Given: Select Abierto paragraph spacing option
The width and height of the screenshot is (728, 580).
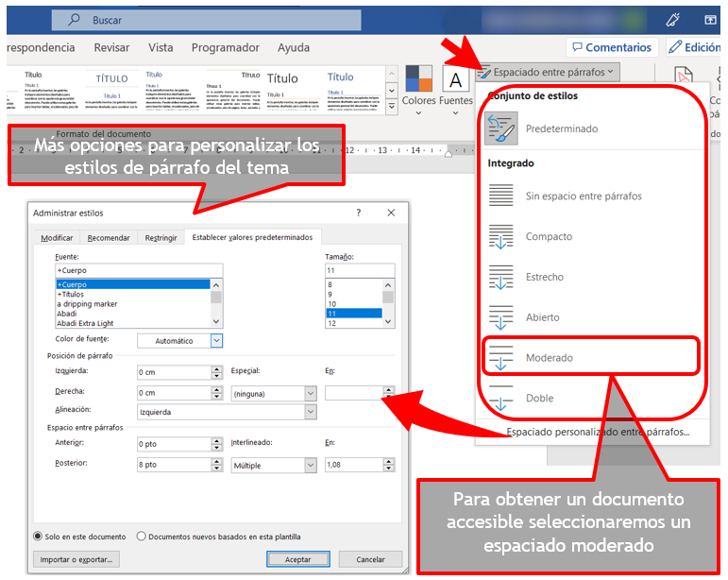Looking at the screenshot, I should point(500,318).
